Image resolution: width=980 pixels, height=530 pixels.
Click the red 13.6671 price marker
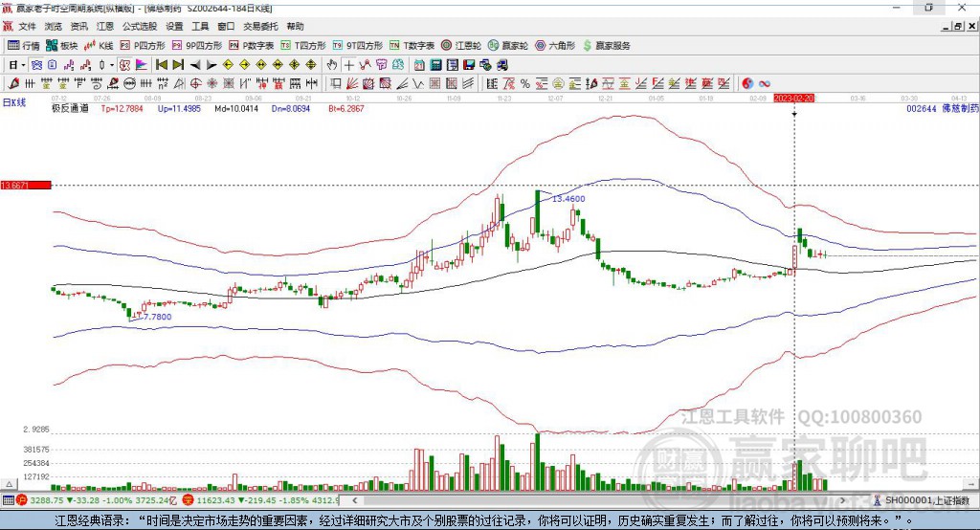[26, 185]
